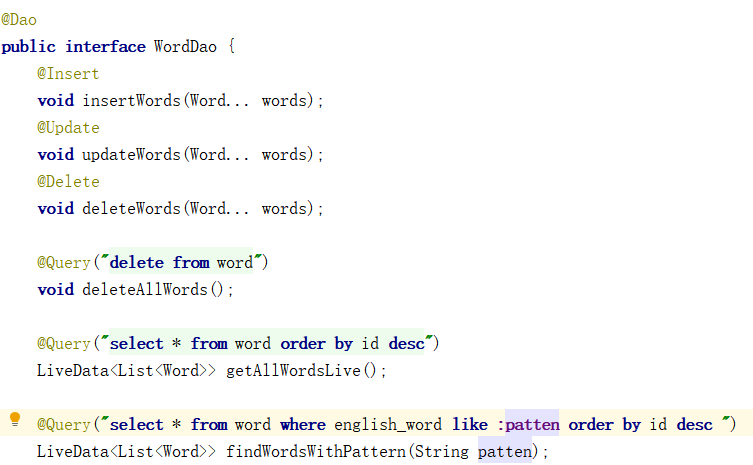Click the insertWords method name
753x465 pixels.
click(x=131, y=101)
